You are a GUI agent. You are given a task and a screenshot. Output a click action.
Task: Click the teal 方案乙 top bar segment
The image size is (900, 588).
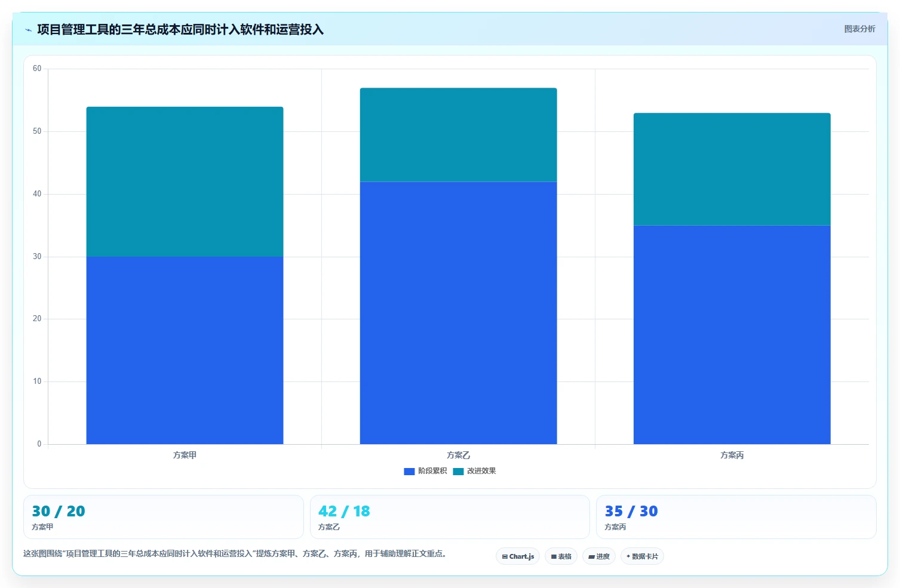458,135
